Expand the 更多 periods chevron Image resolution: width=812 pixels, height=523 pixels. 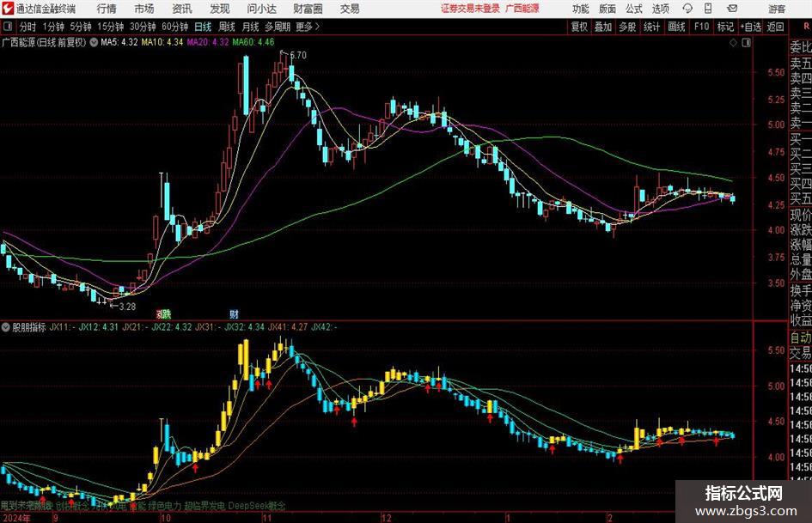[317, 27]
